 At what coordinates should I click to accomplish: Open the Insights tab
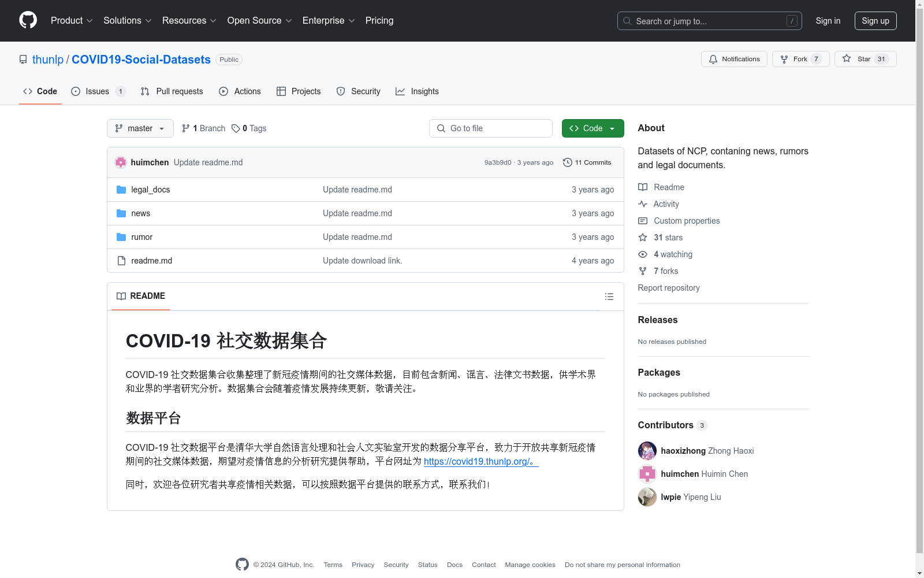[418, 91]
